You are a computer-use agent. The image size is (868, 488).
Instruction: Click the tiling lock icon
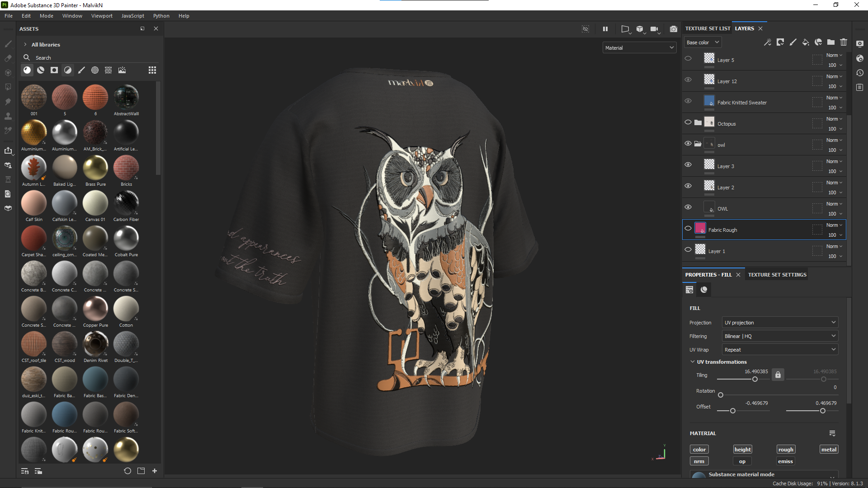[778, 375]
